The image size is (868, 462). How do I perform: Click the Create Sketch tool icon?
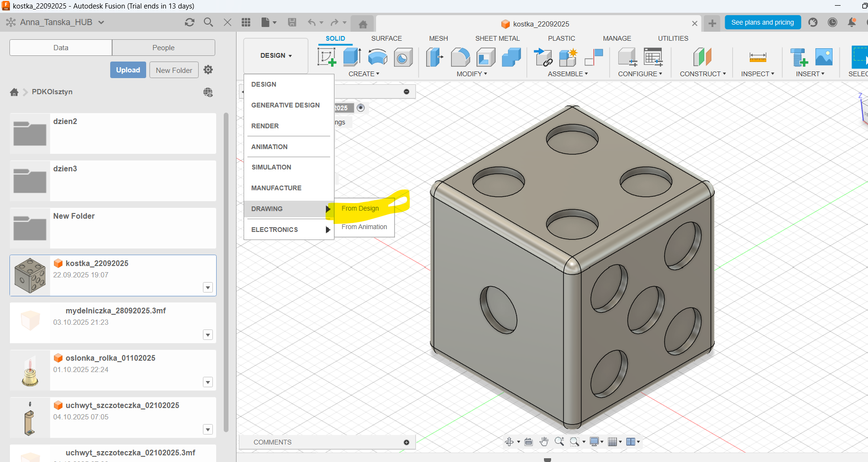pos(326,57)
